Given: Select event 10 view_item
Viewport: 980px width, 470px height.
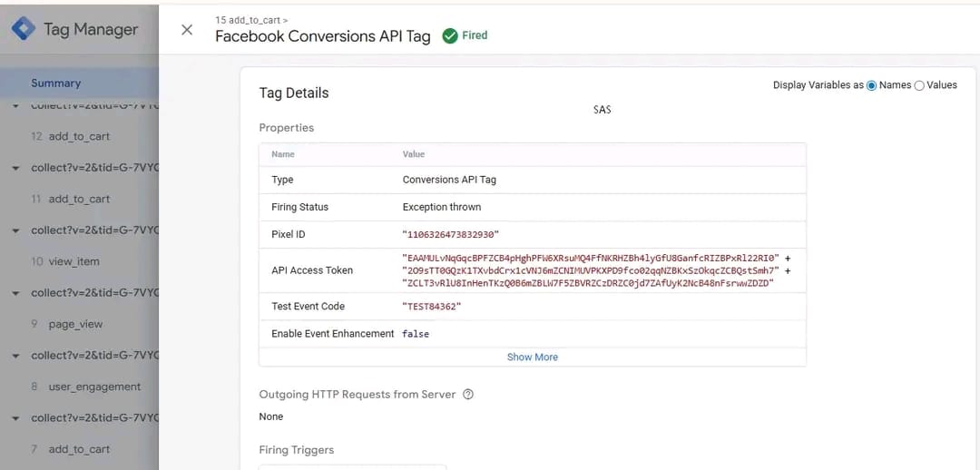Looking at the screenshot, I should tap(73, 261).
